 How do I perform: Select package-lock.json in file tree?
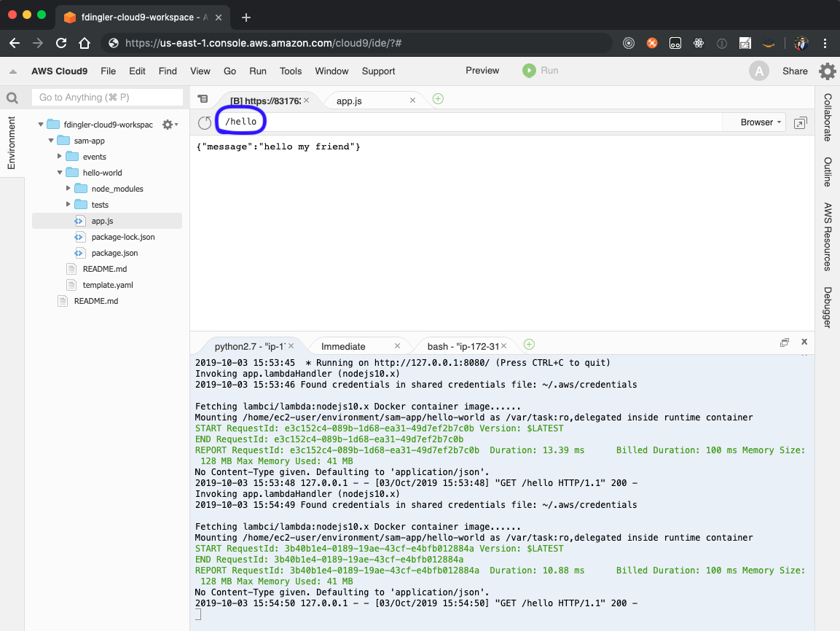[x=123, y=237]
